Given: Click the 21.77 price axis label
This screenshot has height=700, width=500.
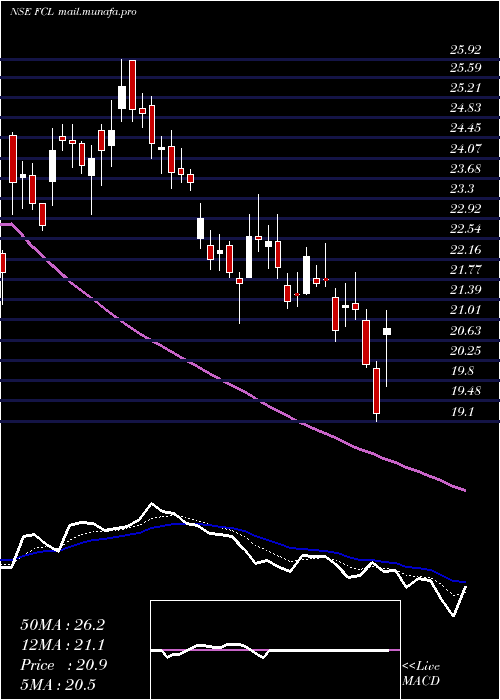Looking at the screenshot, I should [x=466, y=270].
